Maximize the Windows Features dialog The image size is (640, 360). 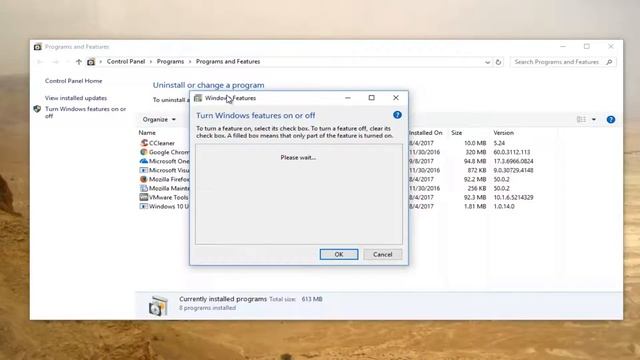[x=371, y=98]
